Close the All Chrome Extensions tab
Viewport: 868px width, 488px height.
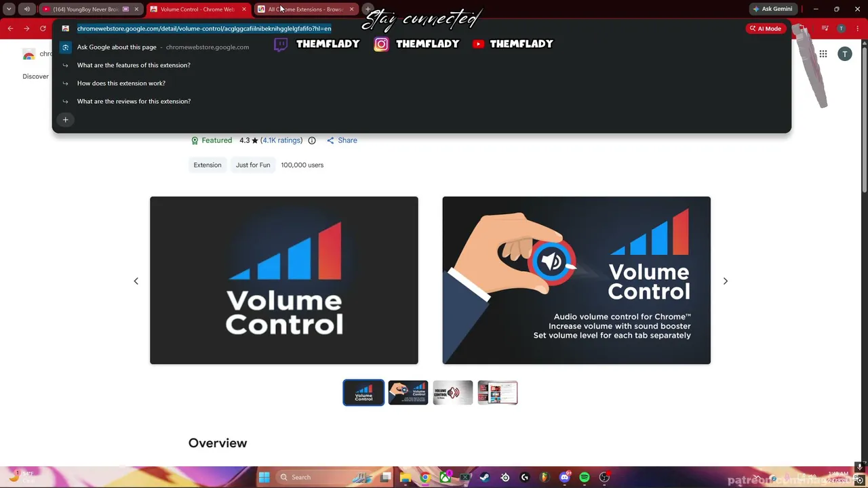pyautogui.click(x=351, y=9)
